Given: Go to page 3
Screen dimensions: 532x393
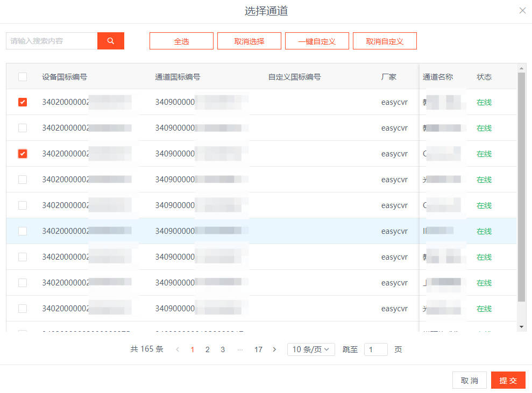Looking at the screenshot, I should (223, 349).
